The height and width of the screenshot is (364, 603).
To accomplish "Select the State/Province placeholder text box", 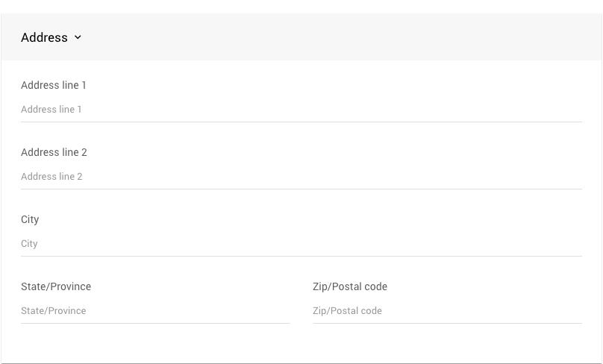I will tap(54, 311).
